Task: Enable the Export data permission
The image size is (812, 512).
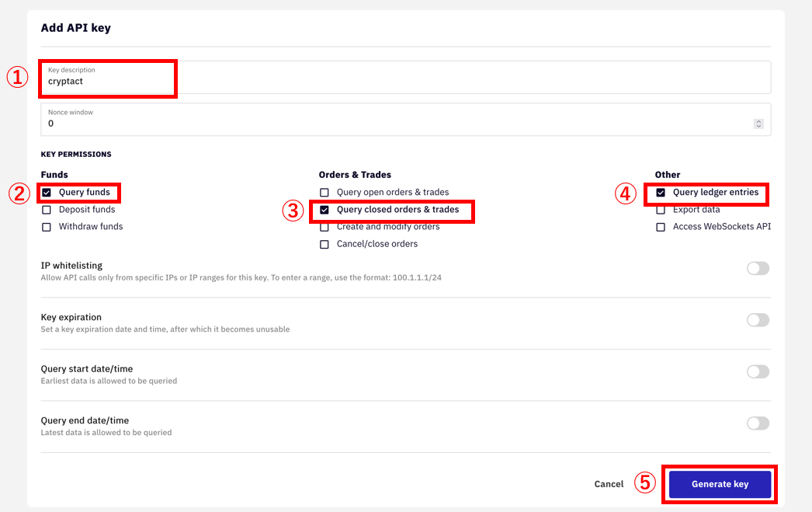Action: (661, 209)
